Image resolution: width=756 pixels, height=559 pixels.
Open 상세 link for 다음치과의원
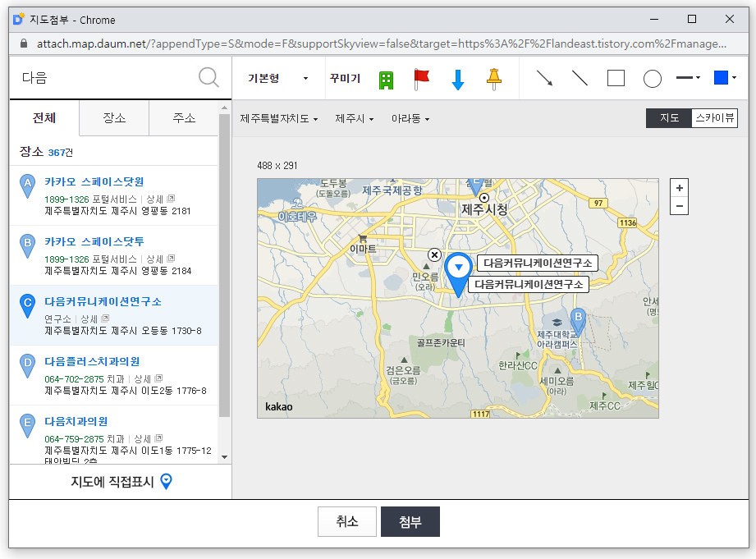(x=148, y=439)
